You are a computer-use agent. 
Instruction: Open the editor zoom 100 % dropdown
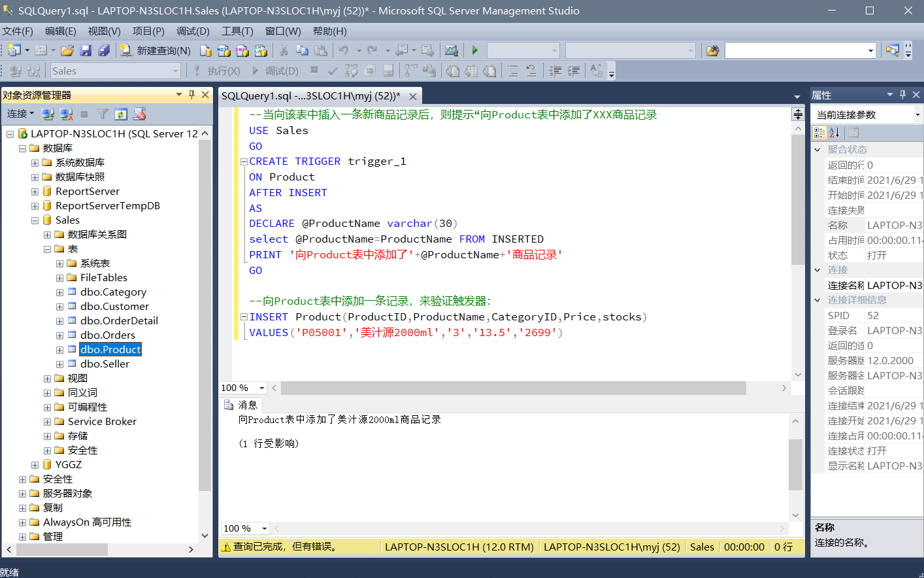pyautogui.click(x=262, y=388)
